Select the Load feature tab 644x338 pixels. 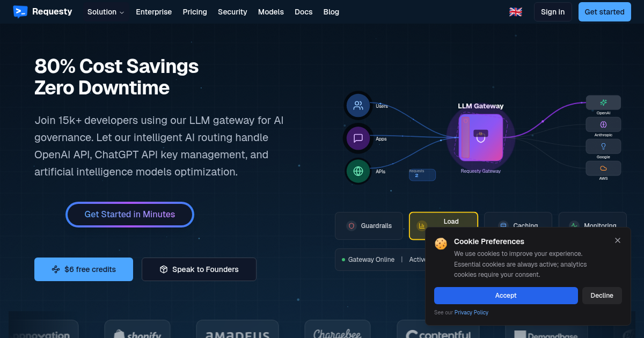tap(443, 226)
